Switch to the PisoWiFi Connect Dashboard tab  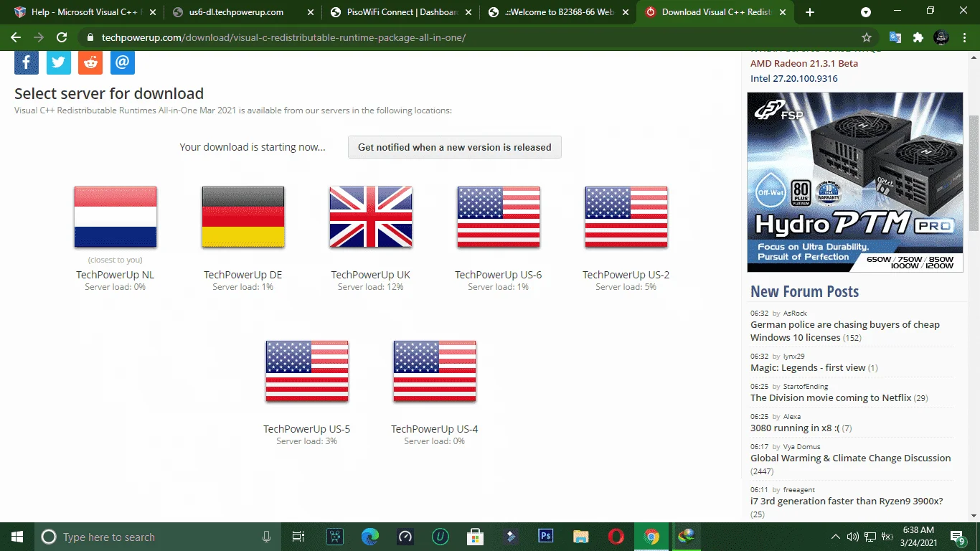tap(402, 12)
